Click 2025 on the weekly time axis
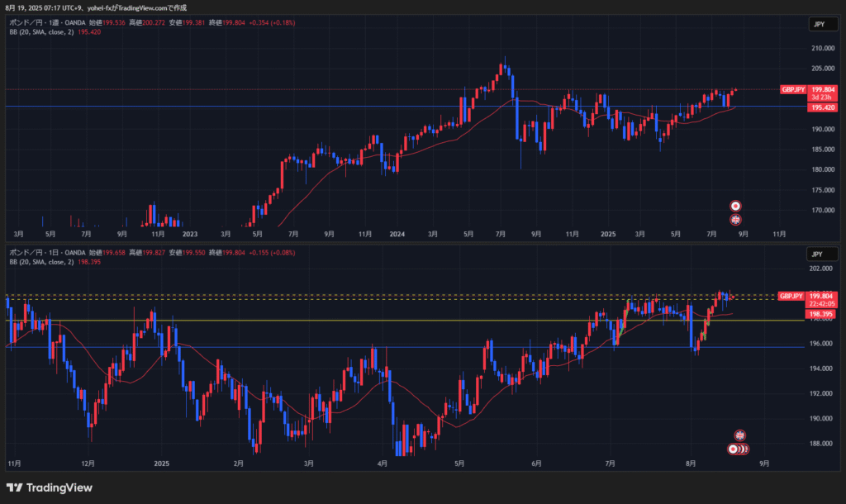The image size is (846, 504). coord(608,234)
